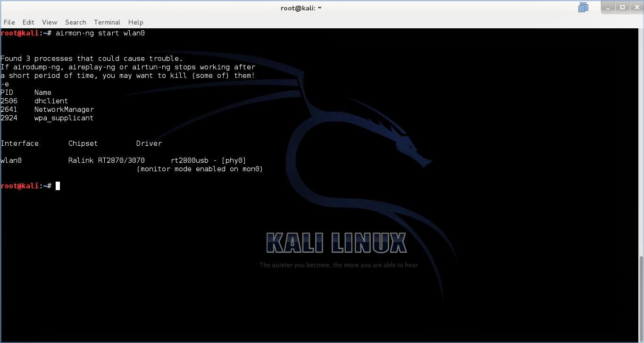Click PID '2924' in the process list
This screenshot has width=644, height=343.
tap(9, 118)
